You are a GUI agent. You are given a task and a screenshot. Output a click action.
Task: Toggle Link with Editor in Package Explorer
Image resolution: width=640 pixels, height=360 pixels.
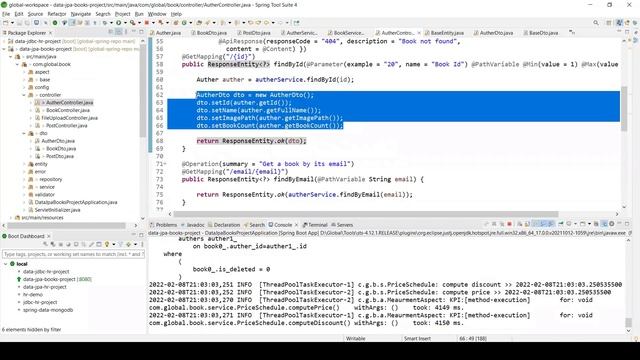(118, 32)
